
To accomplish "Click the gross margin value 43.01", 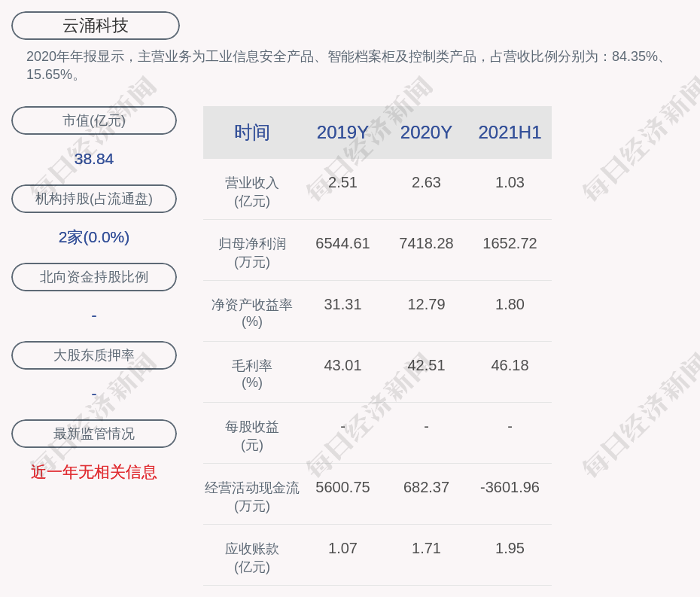I will pos(342,366).
